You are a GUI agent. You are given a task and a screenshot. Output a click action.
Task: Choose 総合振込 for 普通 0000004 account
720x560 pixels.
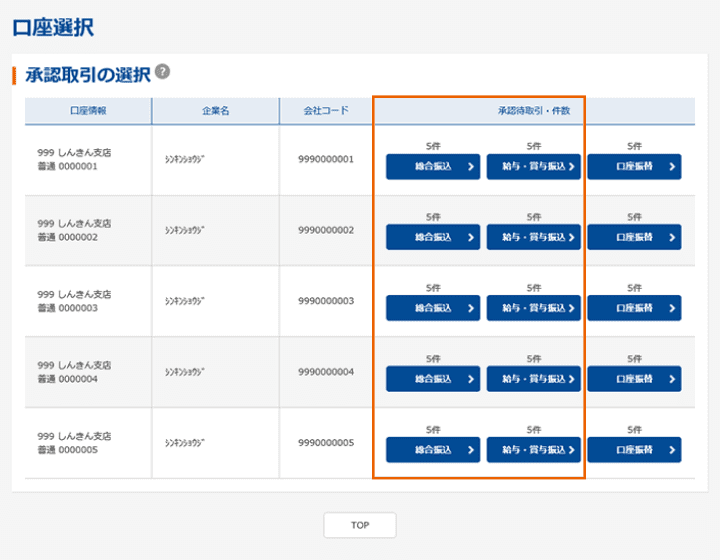[433, 379]
